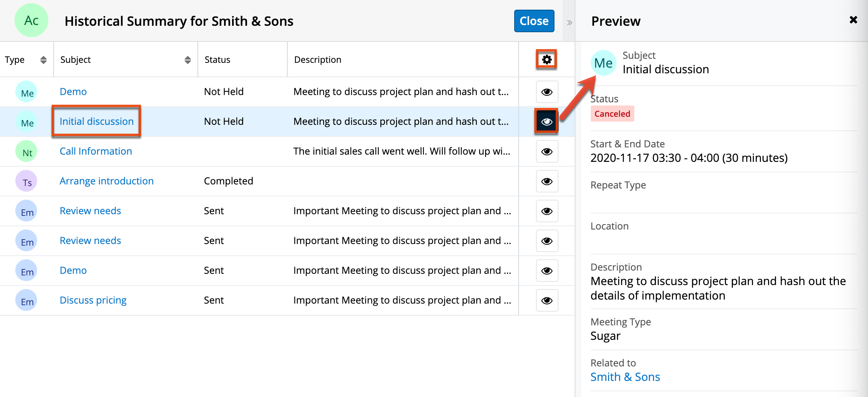
Task: Collapse the Preview panel with the double chevron
Action: [x=569, y=23]
